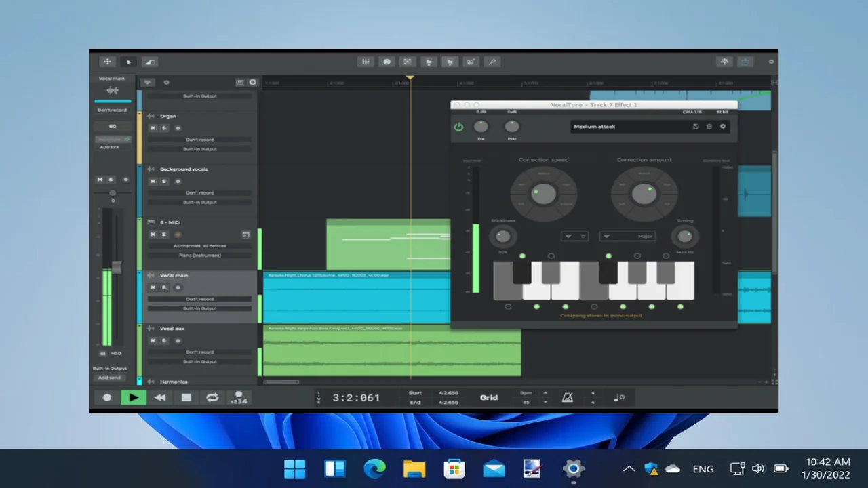Delete the VocalTune preset with trash icon
Image resolution: width=868 pixels, height=488 pixels.
click(709, 127)
